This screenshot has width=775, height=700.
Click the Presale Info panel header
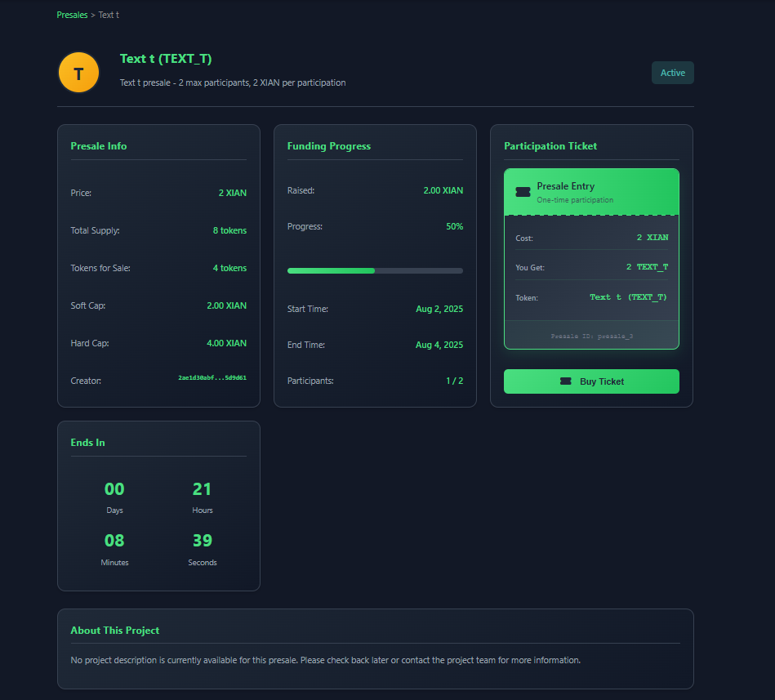tap(98, 146)
